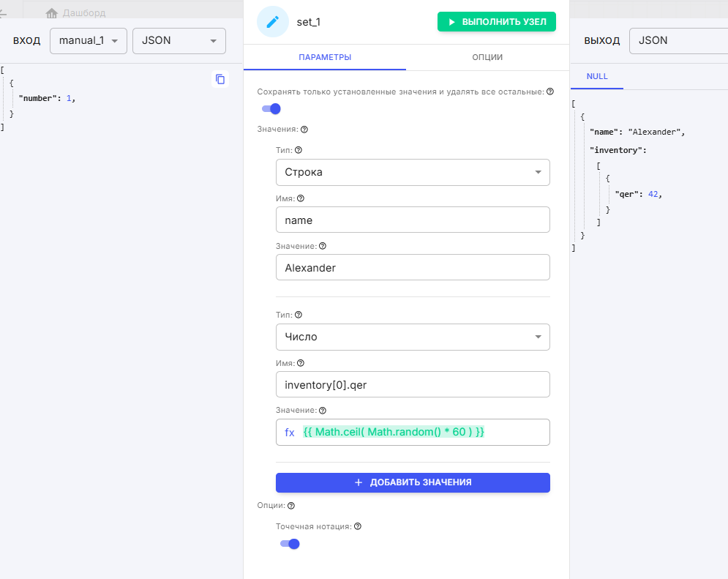Open the input JSON format dropdown
This screenshot has height=579, width=728.
coord(179,41)
